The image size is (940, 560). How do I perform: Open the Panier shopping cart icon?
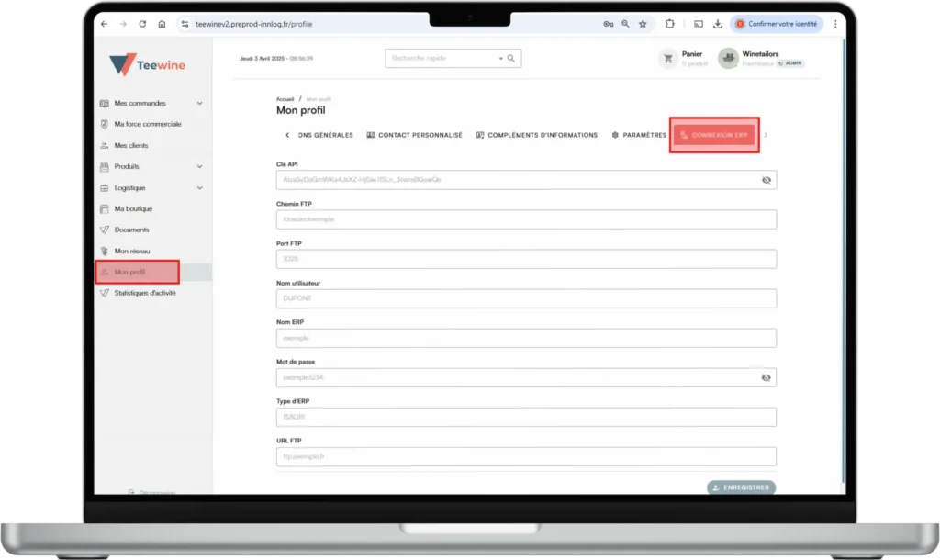[x=667, y=59]
